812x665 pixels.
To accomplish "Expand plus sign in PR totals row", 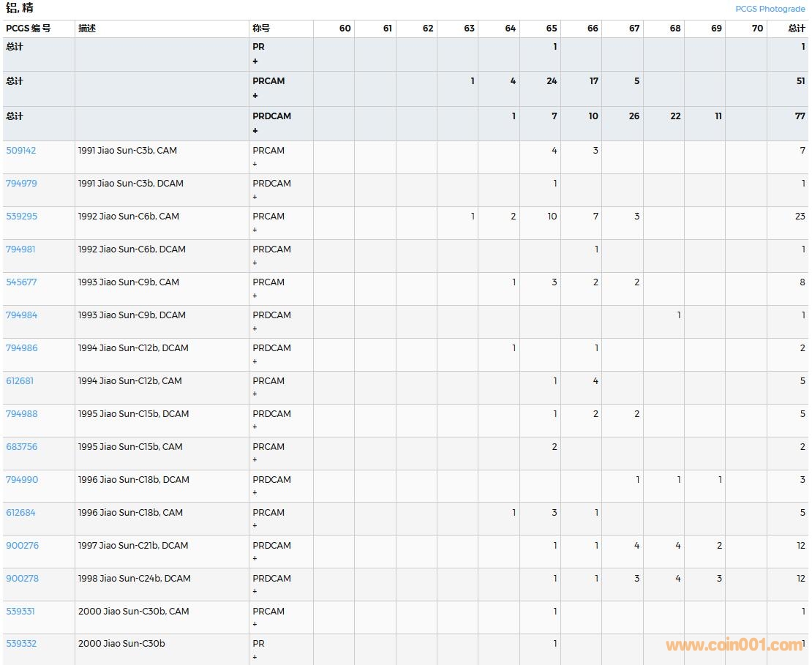I will pyautogui.click(x=255, y=61).
